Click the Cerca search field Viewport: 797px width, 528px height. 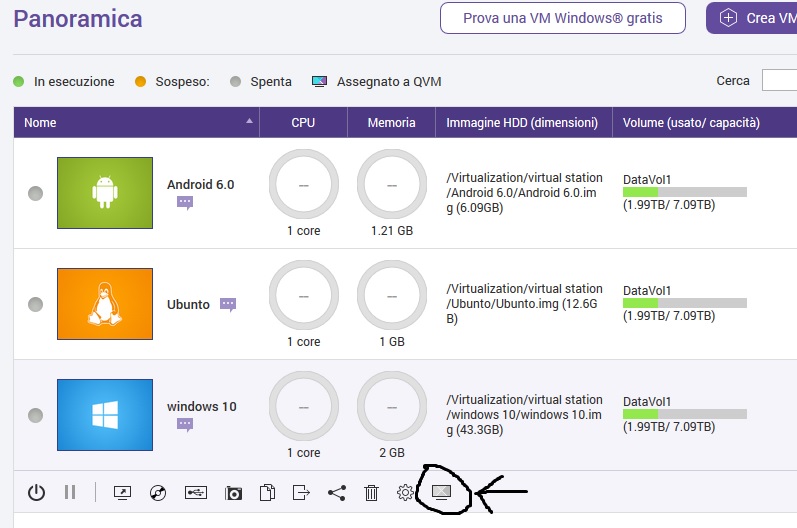pyautogui.click(x=779, y=81)
